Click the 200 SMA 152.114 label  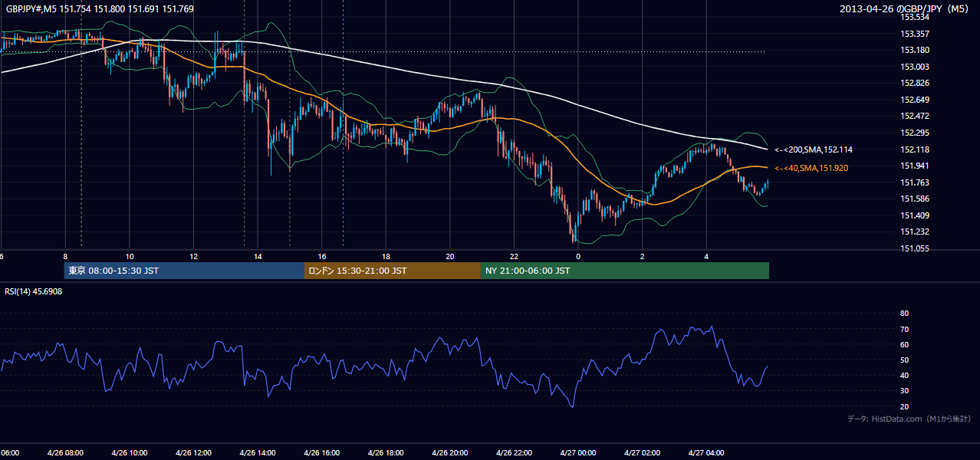point(813,150)
